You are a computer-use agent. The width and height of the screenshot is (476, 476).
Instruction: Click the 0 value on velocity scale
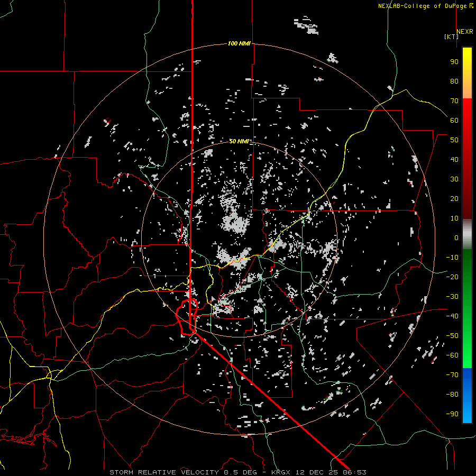tap(456, 238)
